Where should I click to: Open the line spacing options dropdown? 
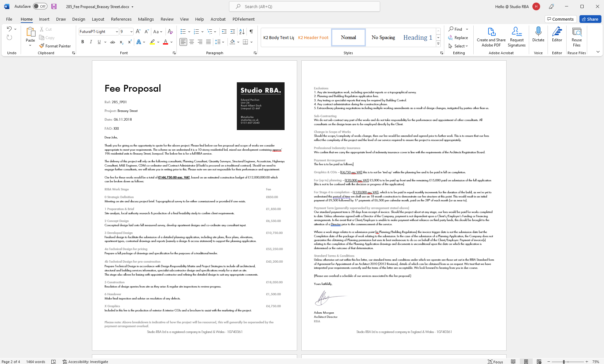click(220, 42)
